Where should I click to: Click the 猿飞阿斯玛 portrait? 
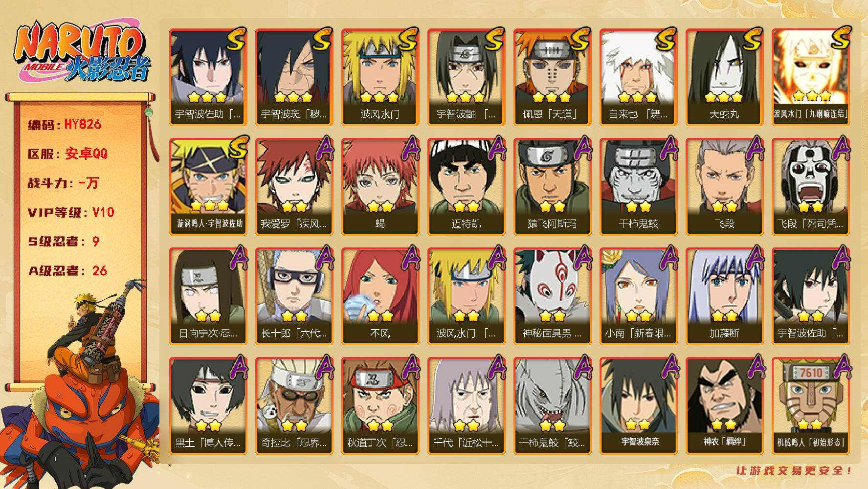(x=552, y=187)
